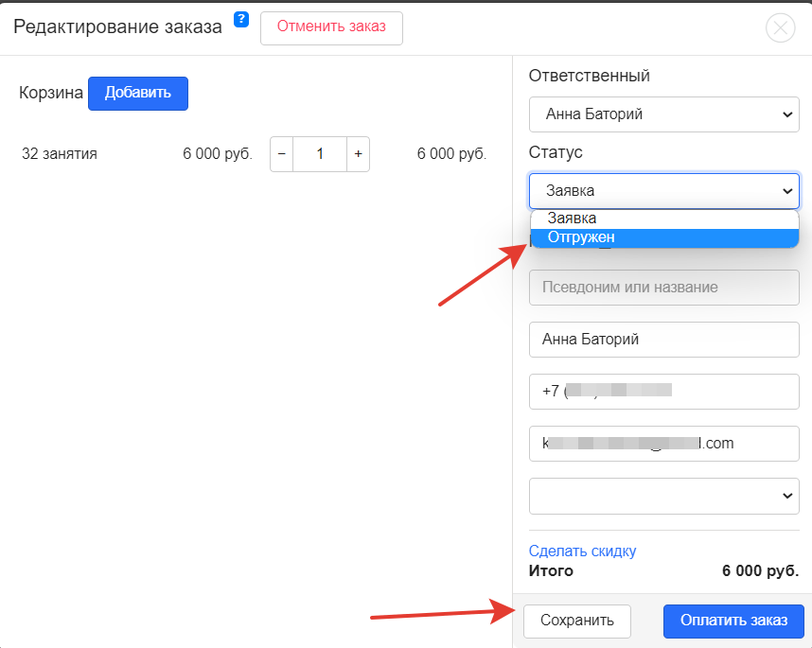Click the email address input field

point(664,443)
